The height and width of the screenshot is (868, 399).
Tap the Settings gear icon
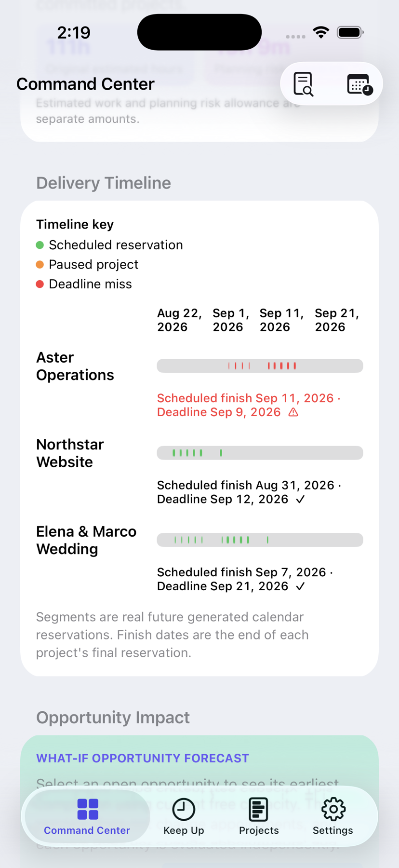333,809
